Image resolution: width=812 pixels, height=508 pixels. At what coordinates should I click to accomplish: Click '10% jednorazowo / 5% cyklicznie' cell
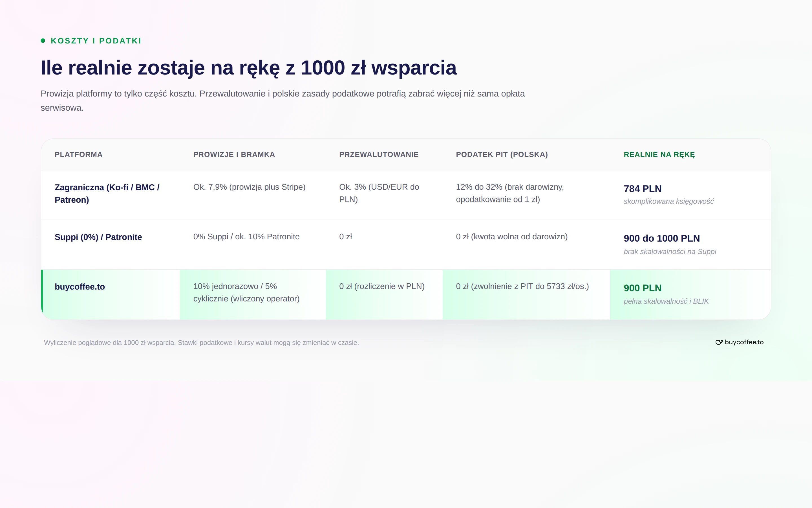[x=246, y=293]
